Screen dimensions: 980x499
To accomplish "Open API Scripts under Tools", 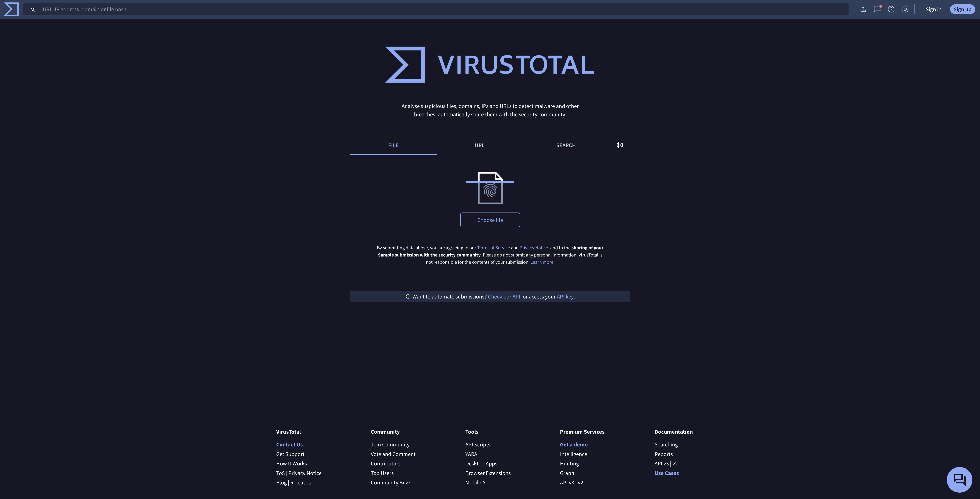I will point(477,445).
